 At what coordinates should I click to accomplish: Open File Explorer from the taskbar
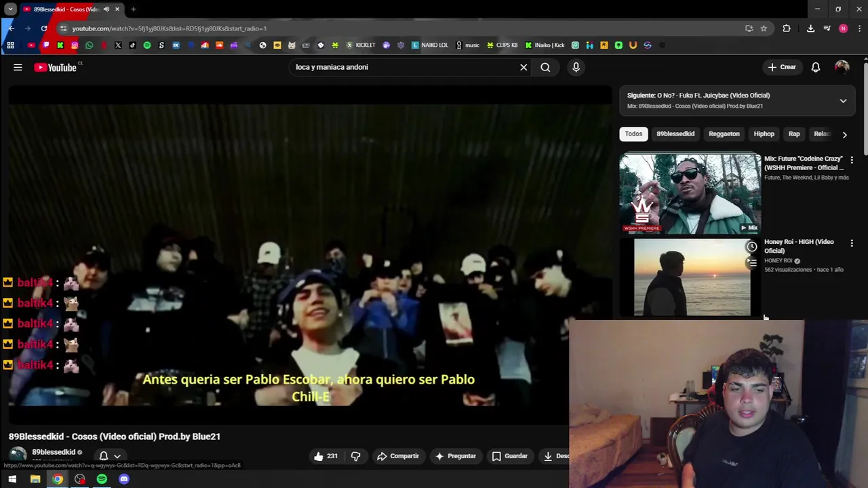pos(35,479)
